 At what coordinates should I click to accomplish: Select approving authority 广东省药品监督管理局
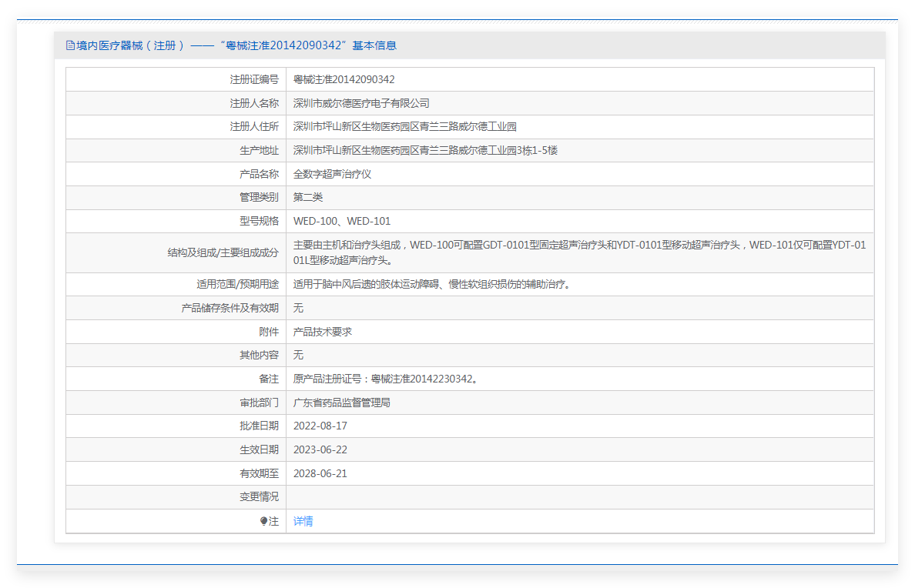(x=341, y=403)
